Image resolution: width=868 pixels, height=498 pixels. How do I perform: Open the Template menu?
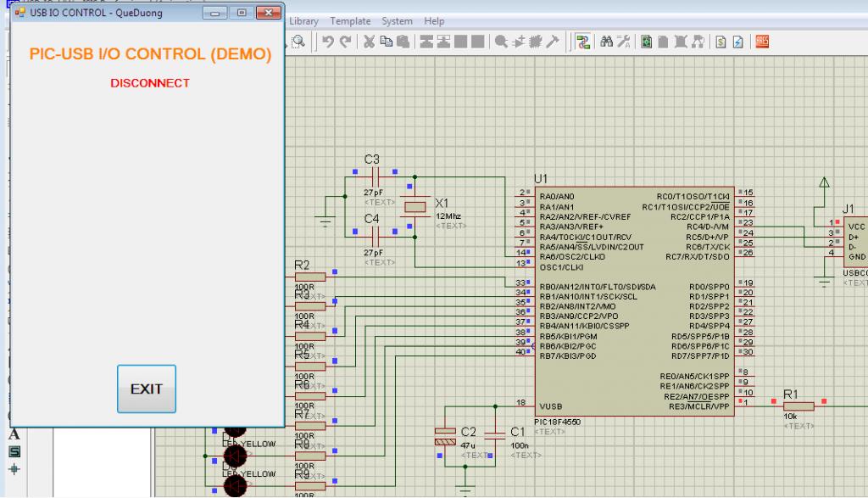[x=350, y=21]
